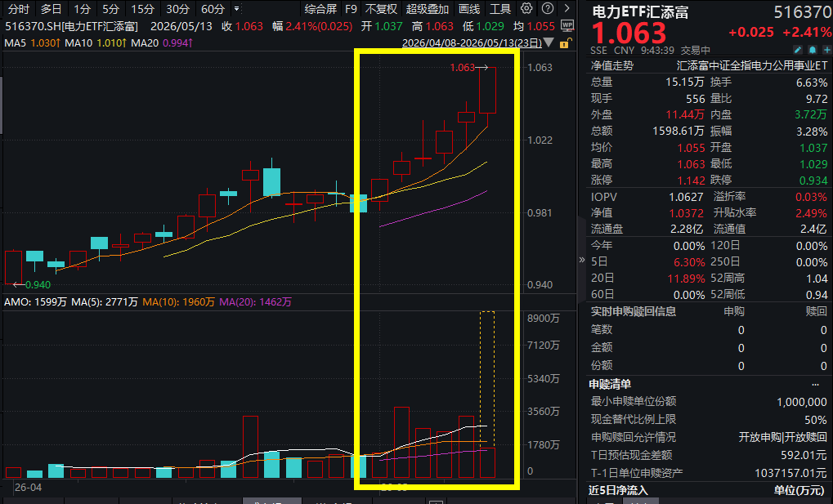Click the AMO: 1599万 volume label
The image size is (833, 504).
coord(35,301)
